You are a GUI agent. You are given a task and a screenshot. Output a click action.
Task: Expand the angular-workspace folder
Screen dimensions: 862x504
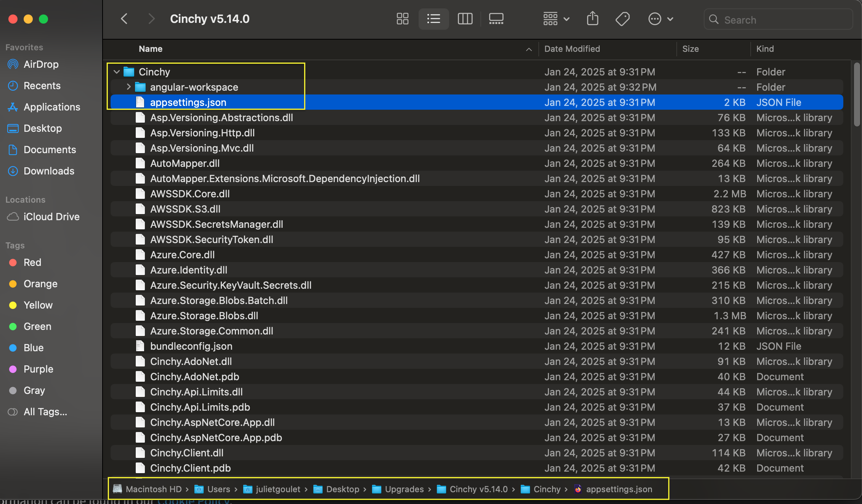(x=128, y=87)
